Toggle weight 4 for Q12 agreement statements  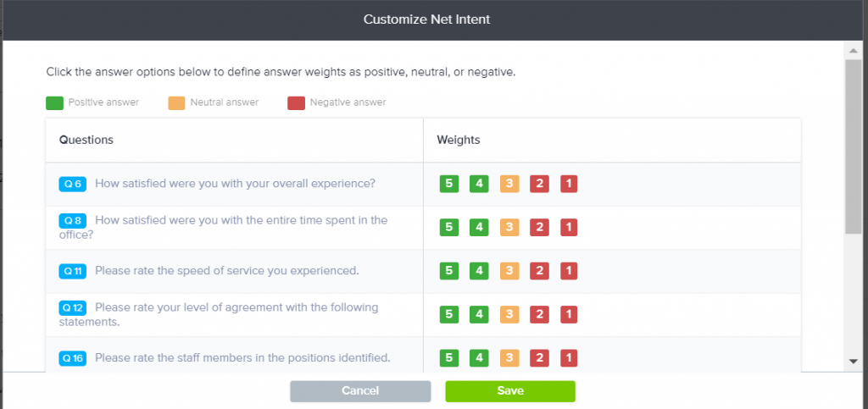[479, 314]
